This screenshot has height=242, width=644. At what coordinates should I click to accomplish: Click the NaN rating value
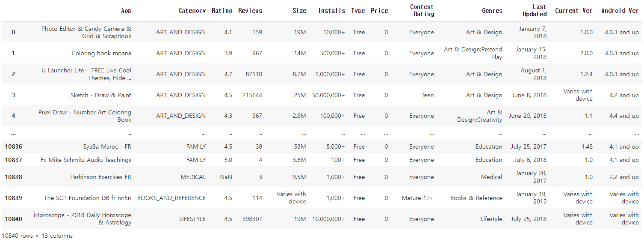pos(226,177)
